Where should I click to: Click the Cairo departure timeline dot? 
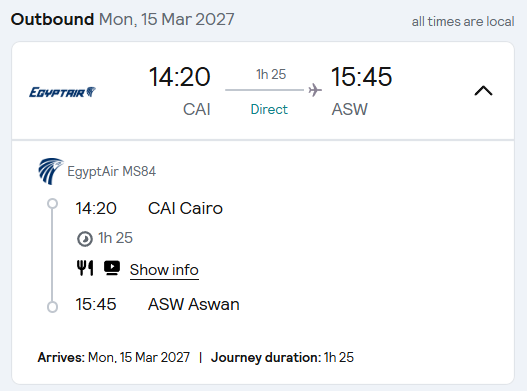click(x=52, y=203)
